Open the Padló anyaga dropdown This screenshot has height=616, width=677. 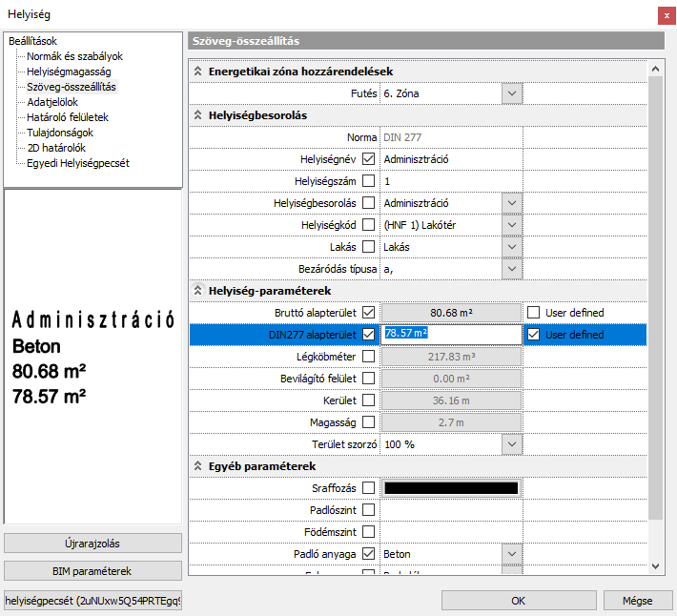[x=512, y=554]
